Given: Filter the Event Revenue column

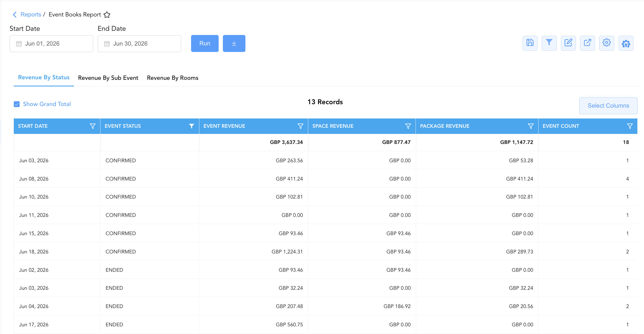Looking at the screenshot, I should click(x=300, y=126).
